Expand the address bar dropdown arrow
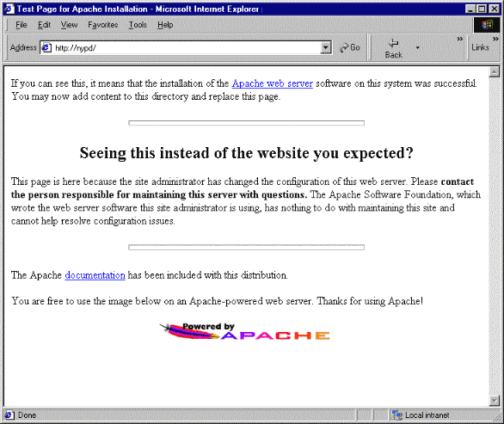504x424 pixels. 326,48
